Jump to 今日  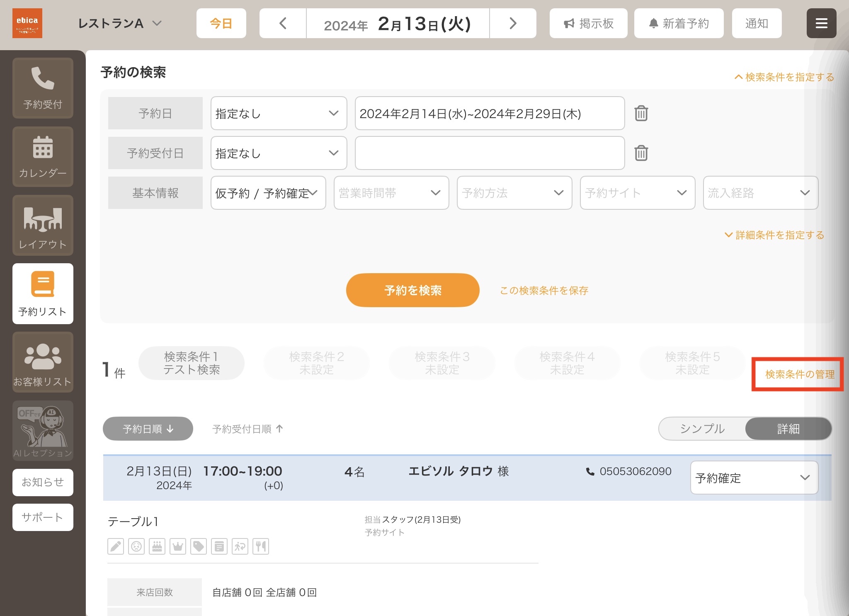click(221, 23)
